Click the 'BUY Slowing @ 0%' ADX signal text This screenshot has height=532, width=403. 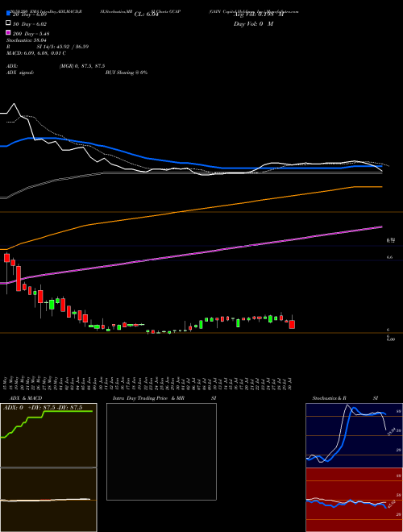127,73
